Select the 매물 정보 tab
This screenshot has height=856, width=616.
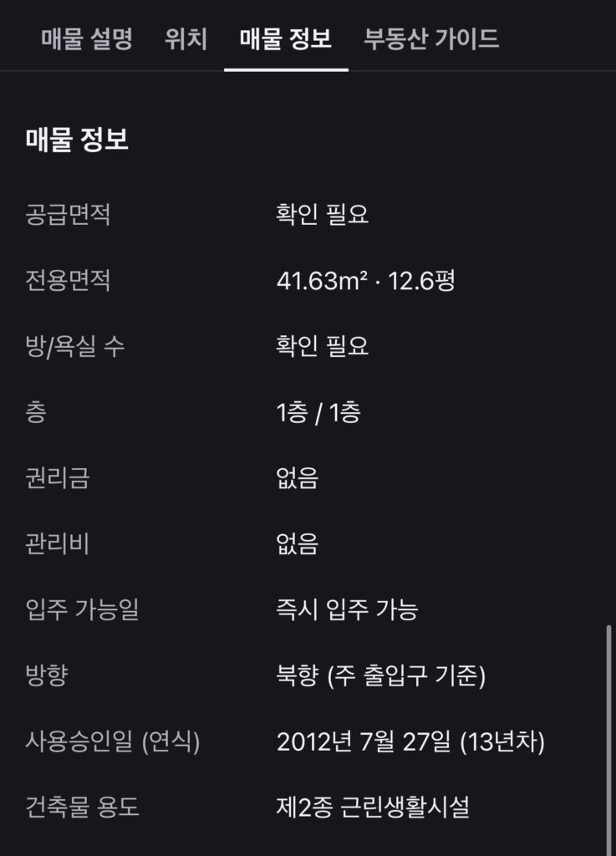(286, 38)
